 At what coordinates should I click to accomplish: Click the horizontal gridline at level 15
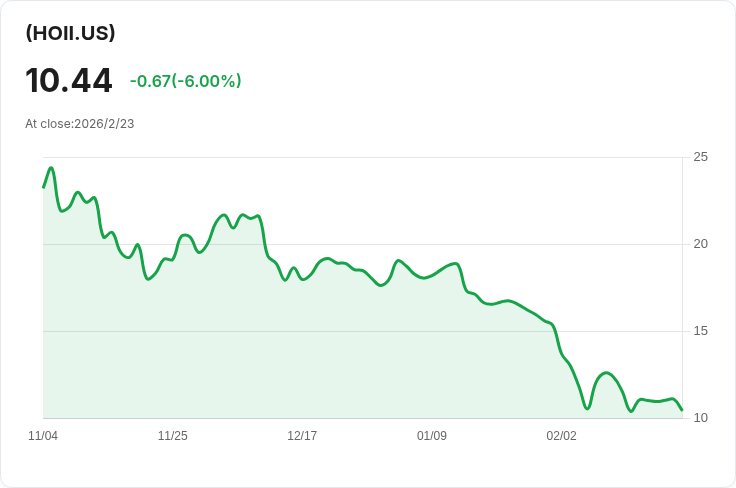(x=300, y=331)
